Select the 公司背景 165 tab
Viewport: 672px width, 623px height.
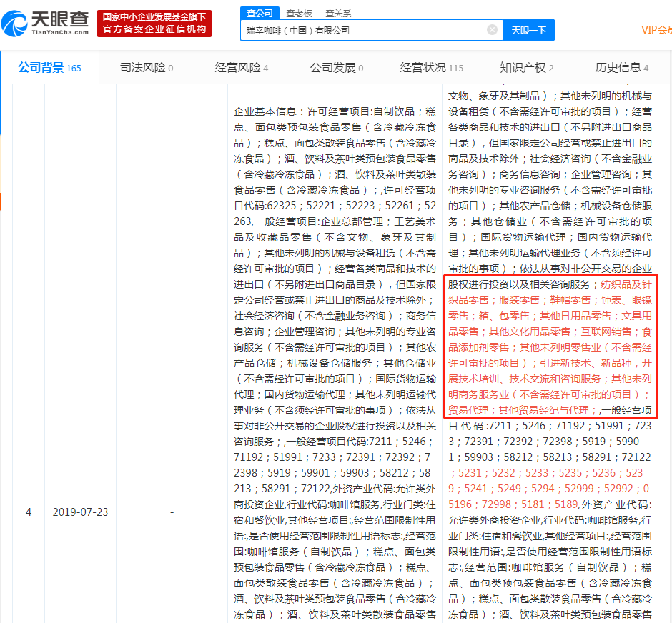click(50, 68)
